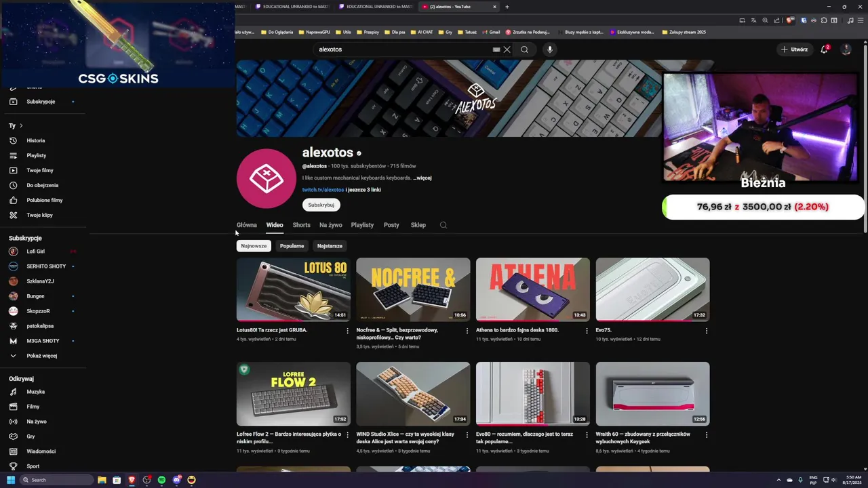Expand channel description with ...więcej
The image size is (868, 488).
pyautogui.click(x=422, y=178)
